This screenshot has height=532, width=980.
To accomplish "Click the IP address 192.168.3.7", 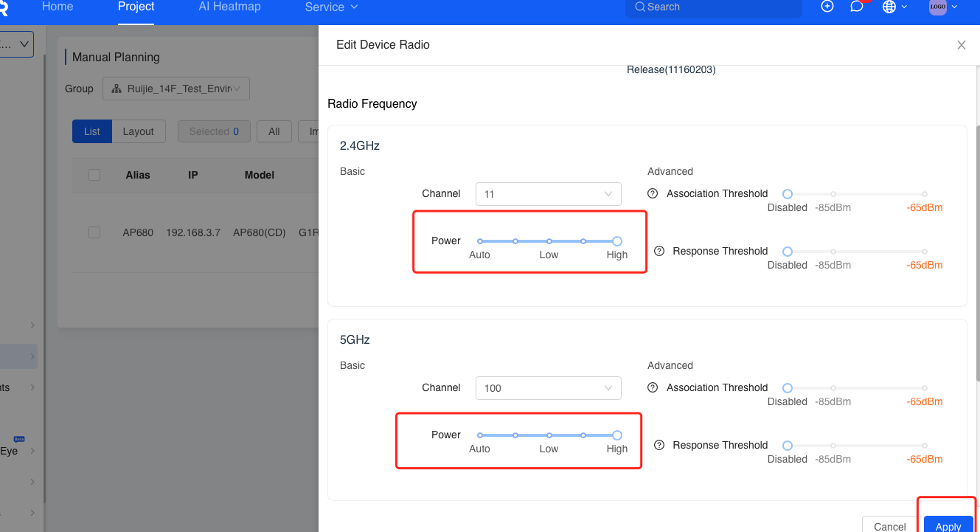I will click(193, 232).
